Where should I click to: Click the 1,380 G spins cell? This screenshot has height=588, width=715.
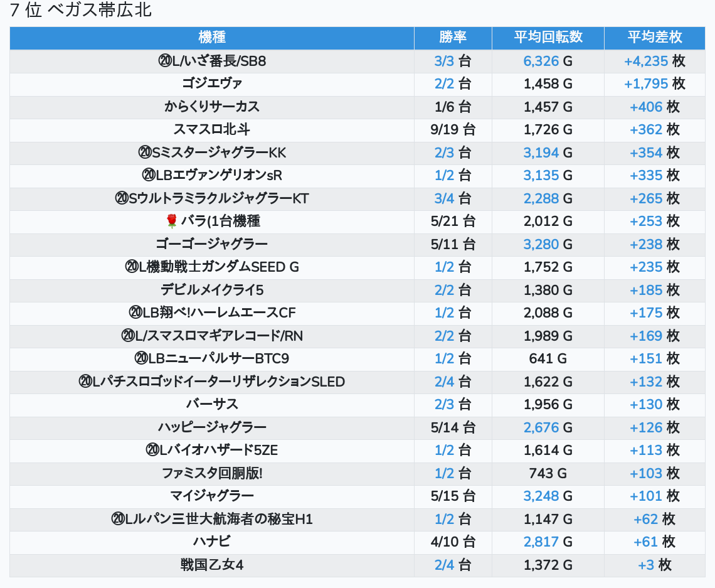click(x=548, y=290)
